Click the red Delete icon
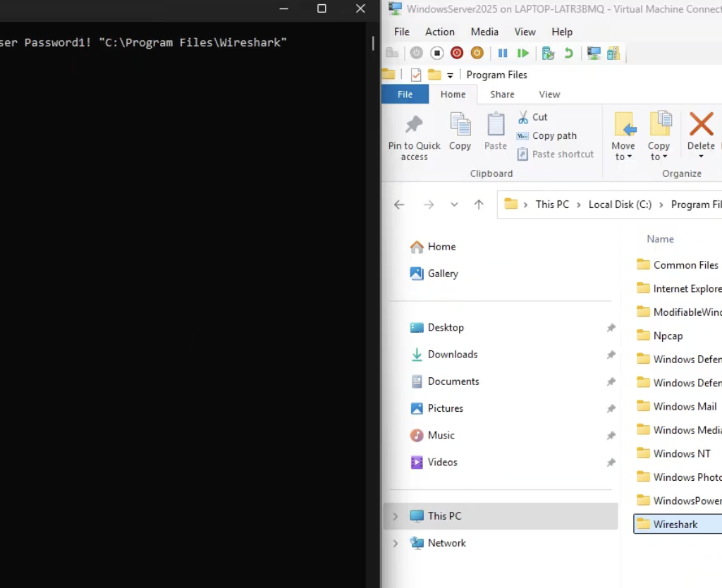722x588 pixels. coord(701,125)
